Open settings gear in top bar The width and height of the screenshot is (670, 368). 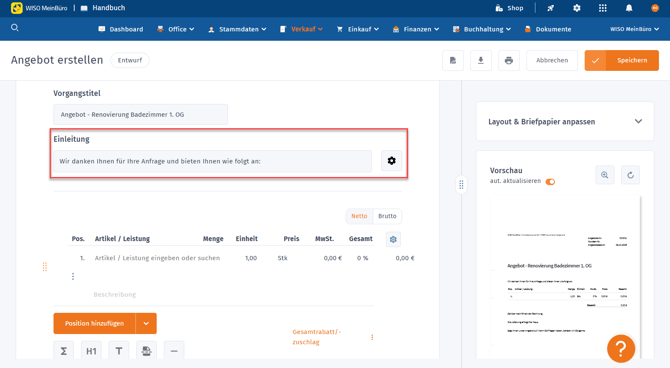[576, 8]
